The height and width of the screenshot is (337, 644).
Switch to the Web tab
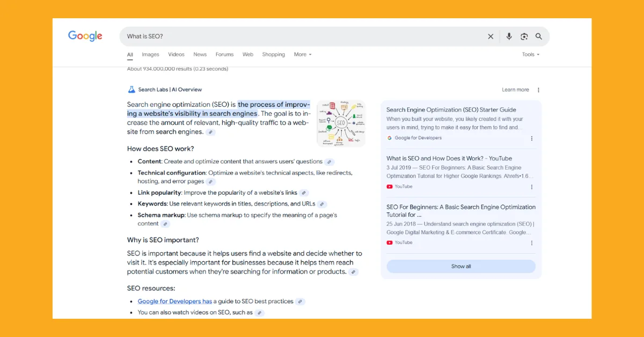click(x=247, y=54)
